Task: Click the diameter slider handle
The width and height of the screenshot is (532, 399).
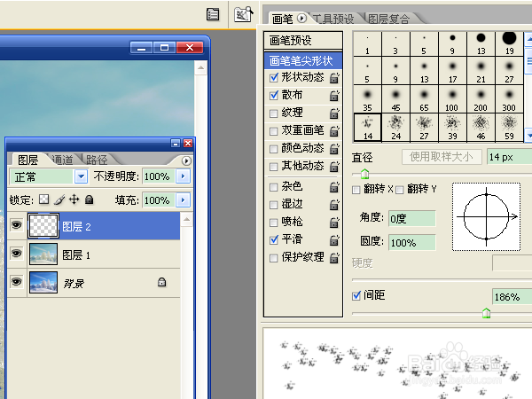Action: pos(364,174)
